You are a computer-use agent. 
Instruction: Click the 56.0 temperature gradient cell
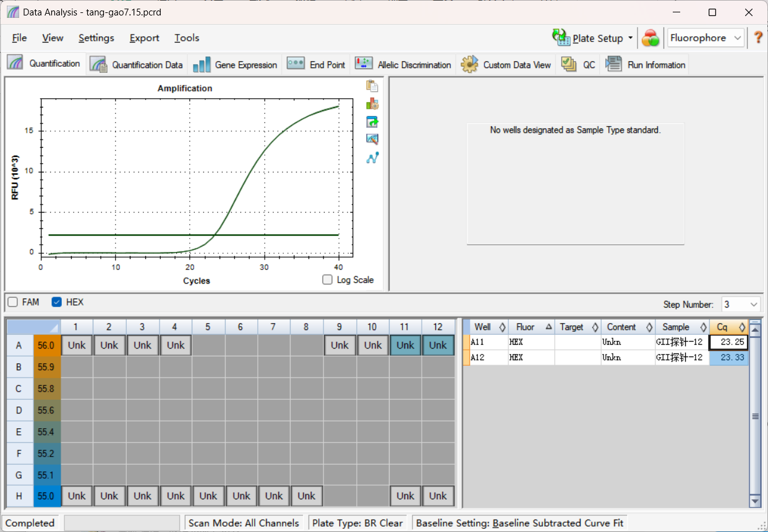[46, 345]
